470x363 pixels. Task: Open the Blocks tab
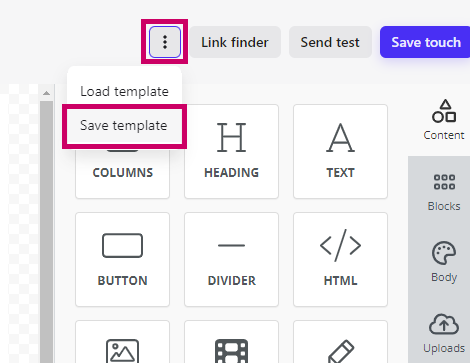(444, 192)
